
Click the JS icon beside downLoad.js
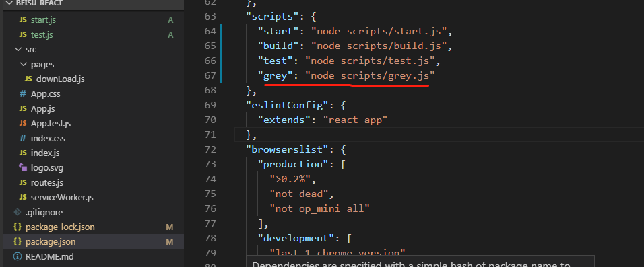click(x=28, y=79)
